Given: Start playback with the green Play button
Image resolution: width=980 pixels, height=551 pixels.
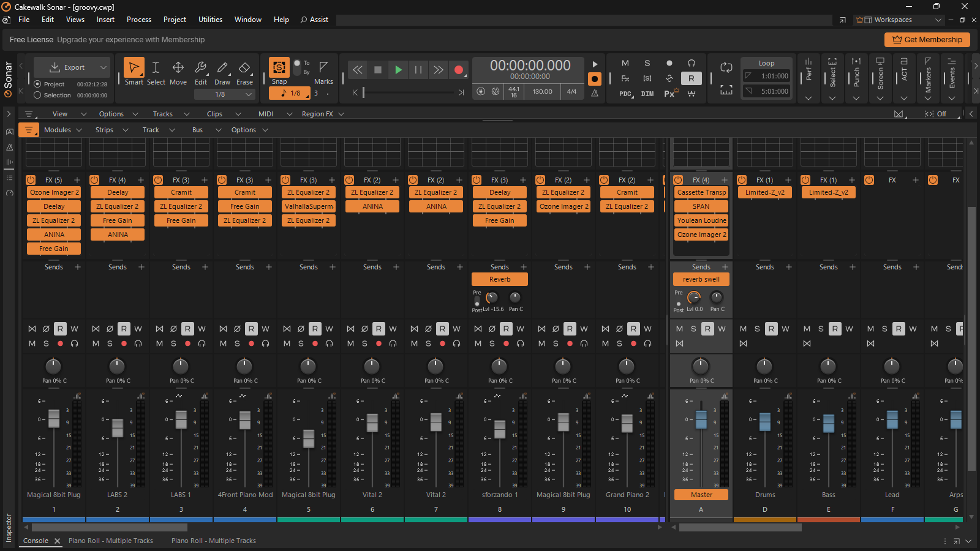Looking at the screenshot, I should (x=398, y=70).
